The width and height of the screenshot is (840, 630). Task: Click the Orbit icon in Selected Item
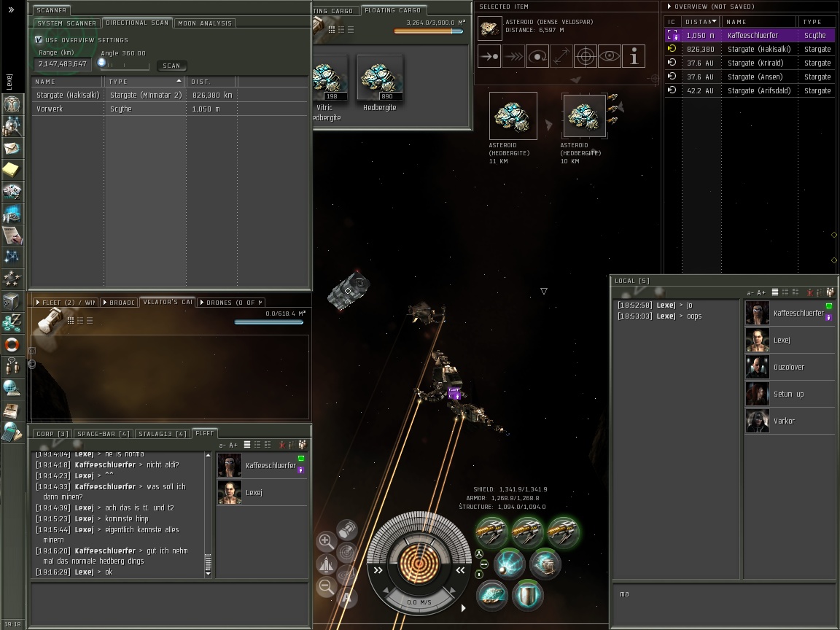(537, 56)
